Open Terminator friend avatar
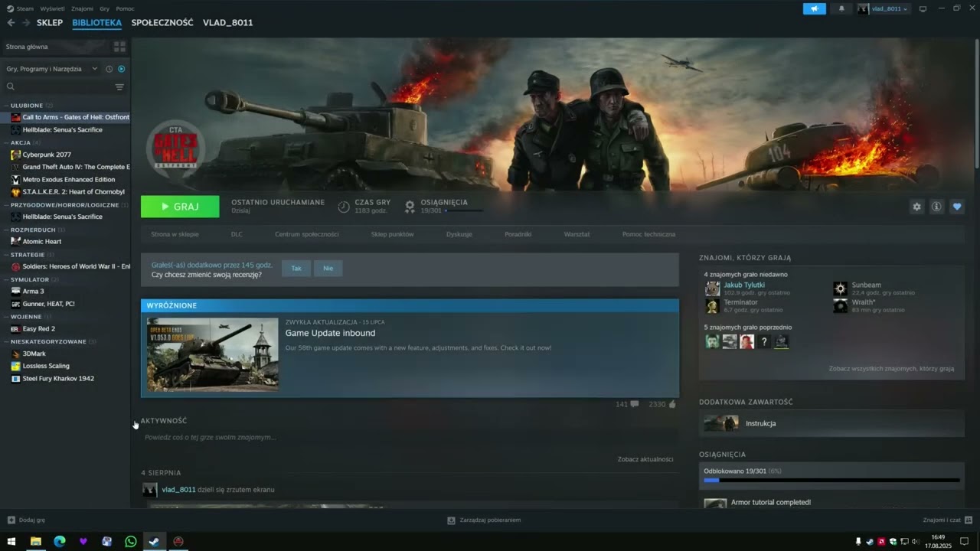This screenshot has height=551, width=980. coord(712,306)
